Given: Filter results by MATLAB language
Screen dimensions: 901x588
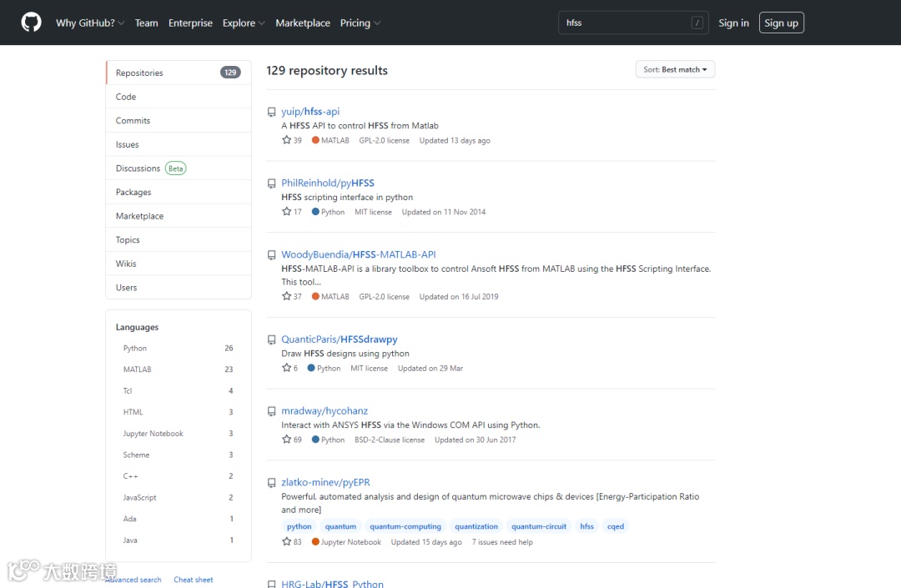Looking at the screenshot, I should 179,369.
